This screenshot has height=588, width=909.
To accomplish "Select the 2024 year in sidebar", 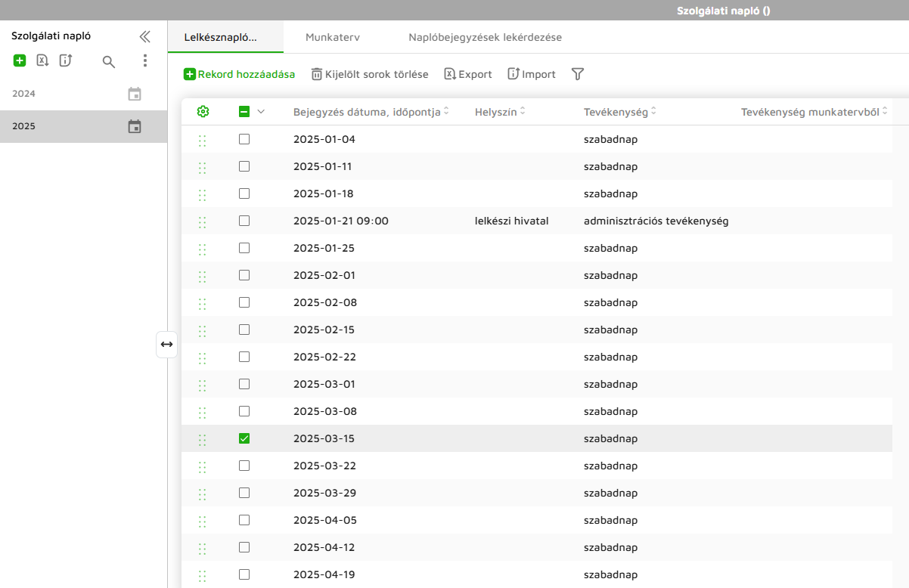I will [24, 94].
